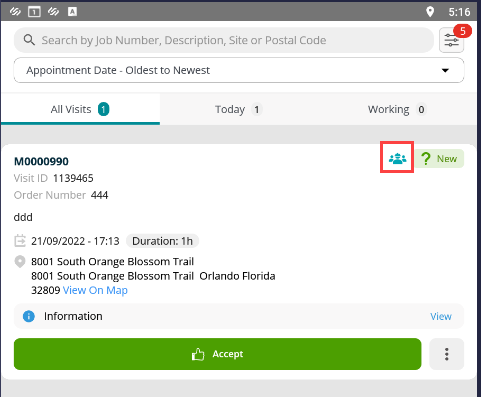Click the search magnifier icon
481x397 pixels.
[29, 40]
